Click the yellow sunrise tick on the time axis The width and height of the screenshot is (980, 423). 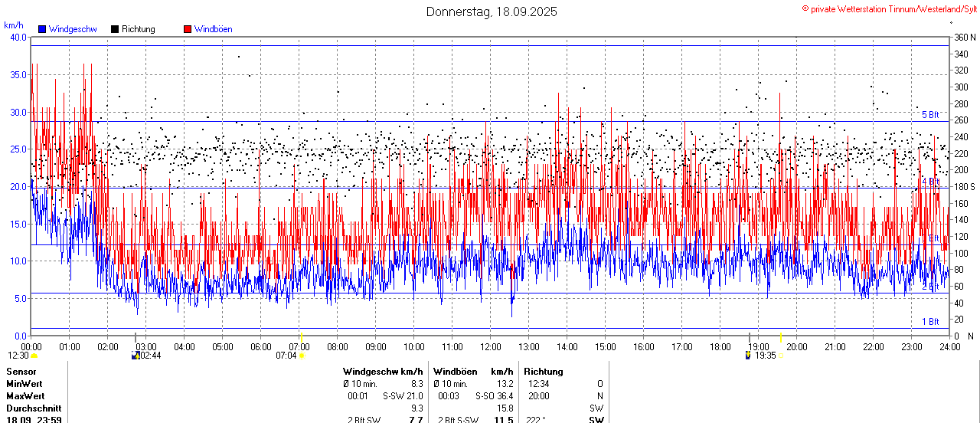click(x=302, y=337)
